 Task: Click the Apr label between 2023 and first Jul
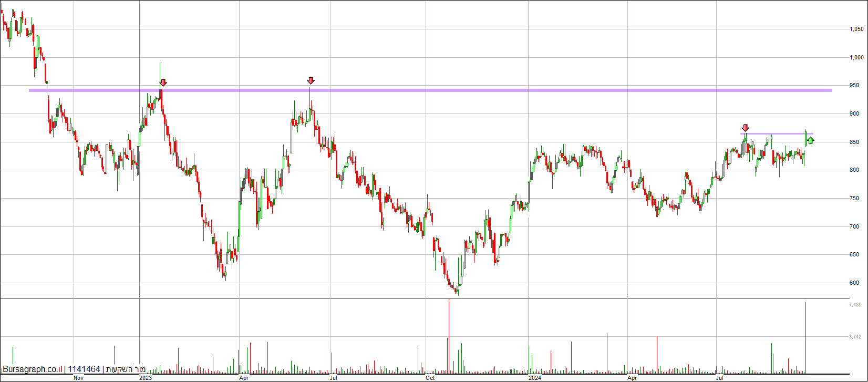tap(243, 378)
